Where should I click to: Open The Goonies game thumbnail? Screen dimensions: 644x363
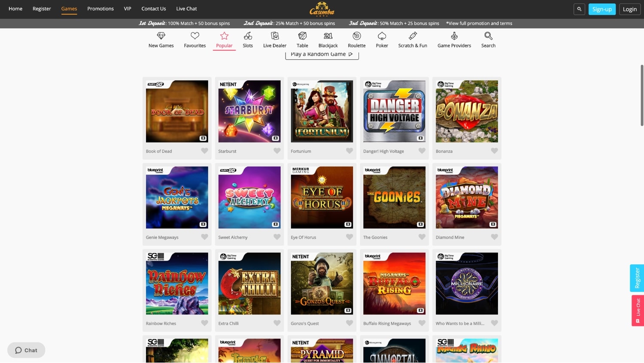coord(395,197)
